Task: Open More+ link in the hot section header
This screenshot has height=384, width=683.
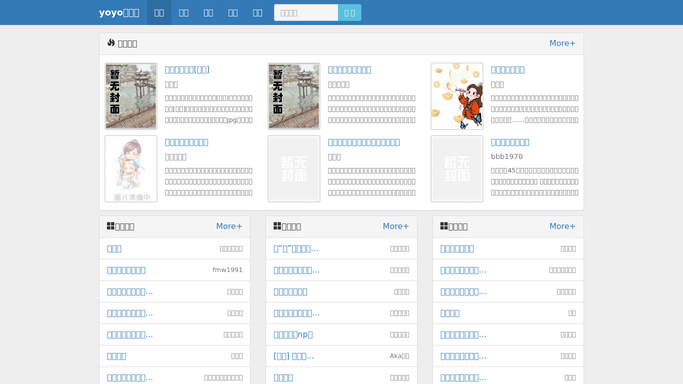Action: point(562,44)
